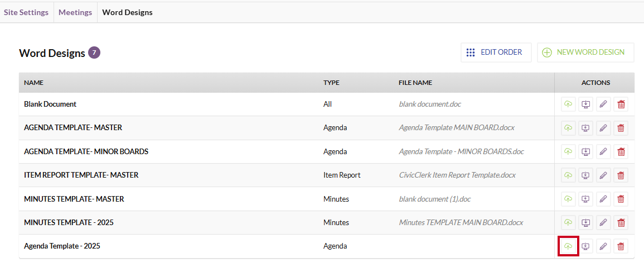Delete the AGENDA TEMPLATE- MINOR BOARDS design

621,152
